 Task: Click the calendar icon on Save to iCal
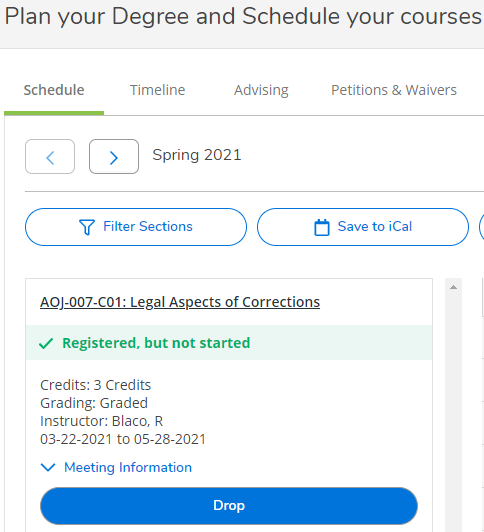322,227
